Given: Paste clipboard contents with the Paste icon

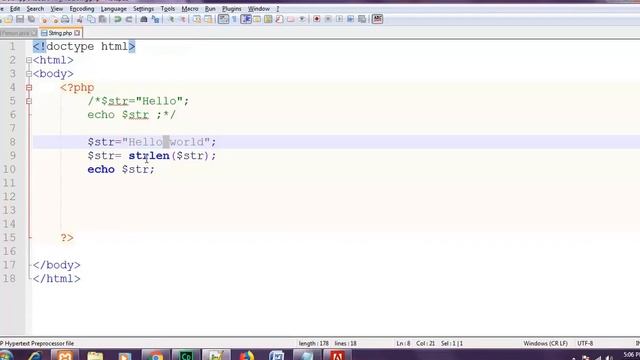Looking at the screenshot, I should coord(102,19).
